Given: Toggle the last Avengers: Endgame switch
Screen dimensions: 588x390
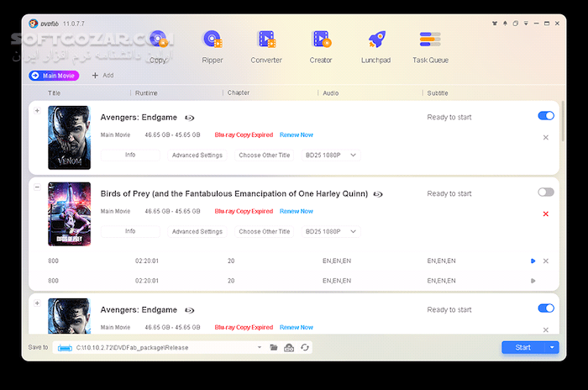Looking at the screenshot, I should click(546, 308).
